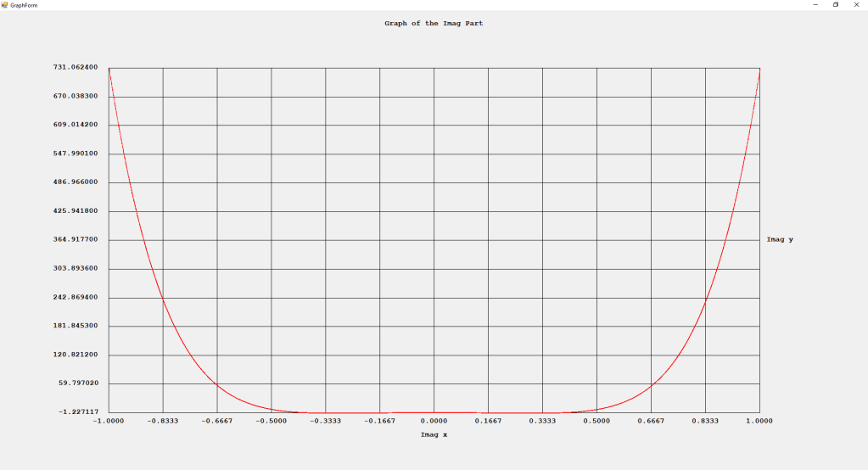Click the GraphForm application icon in title bar

4,4
